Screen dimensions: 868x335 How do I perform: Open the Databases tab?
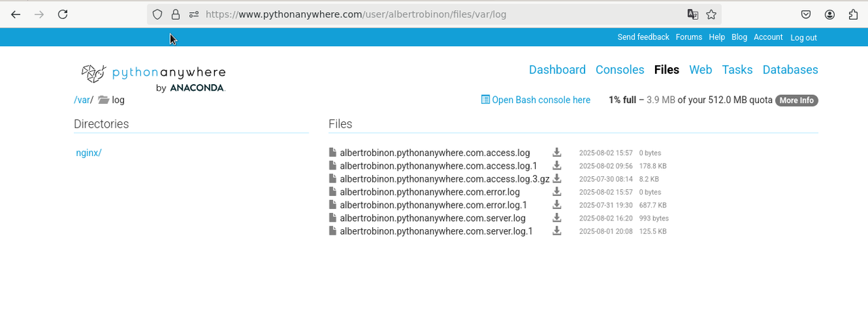point(790,70)
